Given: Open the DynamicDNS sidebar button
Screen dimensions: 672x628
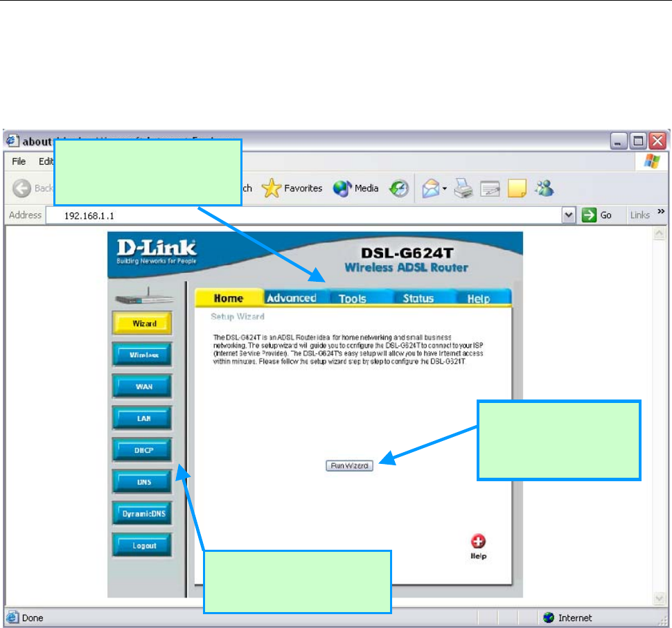Looking at the screenshot, I should [x=142, y=513].
